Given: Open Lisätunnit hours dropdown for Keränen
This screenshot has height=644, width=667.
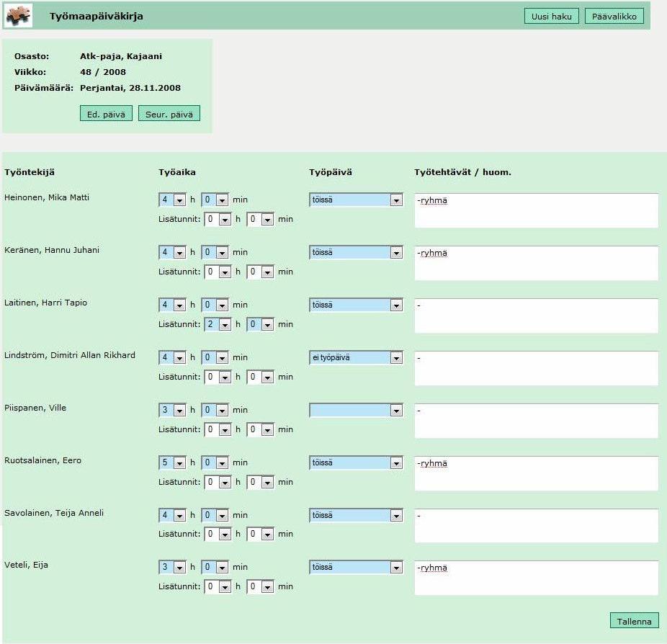Looking at the screenshot, I should click(218, 272).
